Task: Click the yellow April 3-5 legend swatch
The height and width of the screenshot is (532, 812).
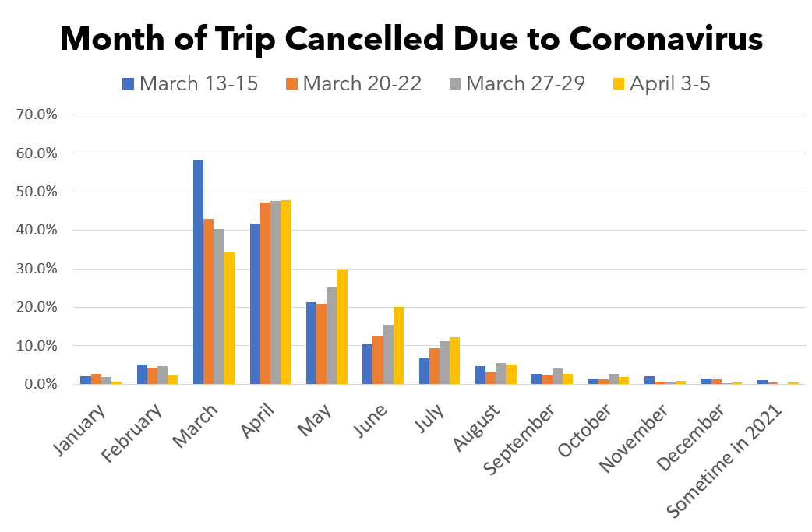Action: click(x=618, y=84)
